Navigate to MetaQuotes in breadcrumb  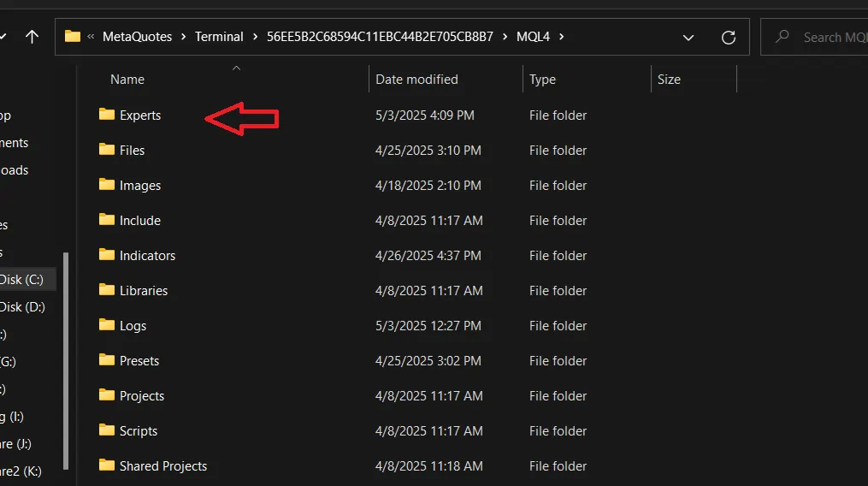click(x=138, y=37)
